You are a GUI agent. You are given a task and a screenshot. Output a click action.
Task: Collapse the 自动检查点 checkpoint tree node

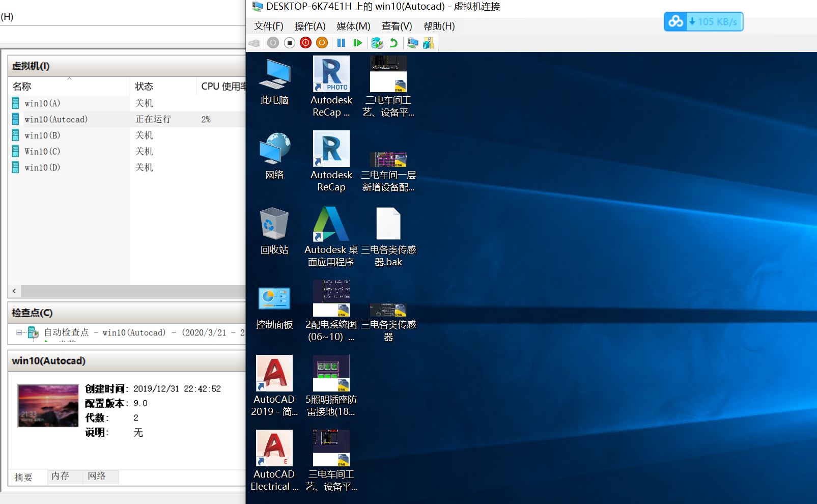pos(19,332)
